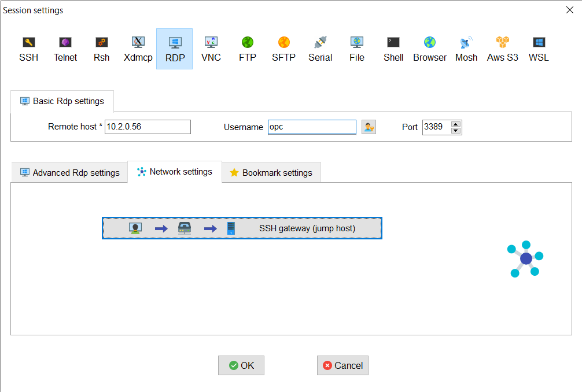
Task: Increase the Port value with the up arrow
Action: click(x=455, y=123)
